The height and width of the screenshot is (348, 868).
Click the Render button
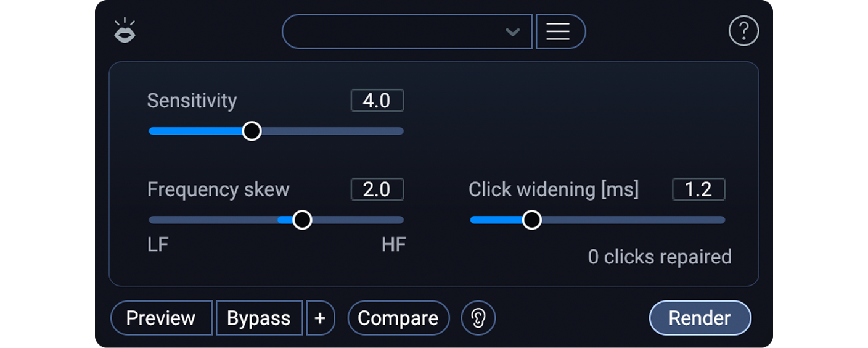[x=700, y=318]
